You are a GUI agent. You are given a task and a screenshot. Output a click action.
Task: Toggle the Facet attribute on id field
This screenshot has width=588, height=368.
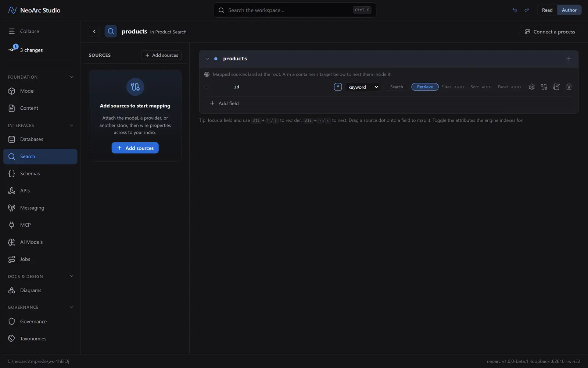click(509, 87)
